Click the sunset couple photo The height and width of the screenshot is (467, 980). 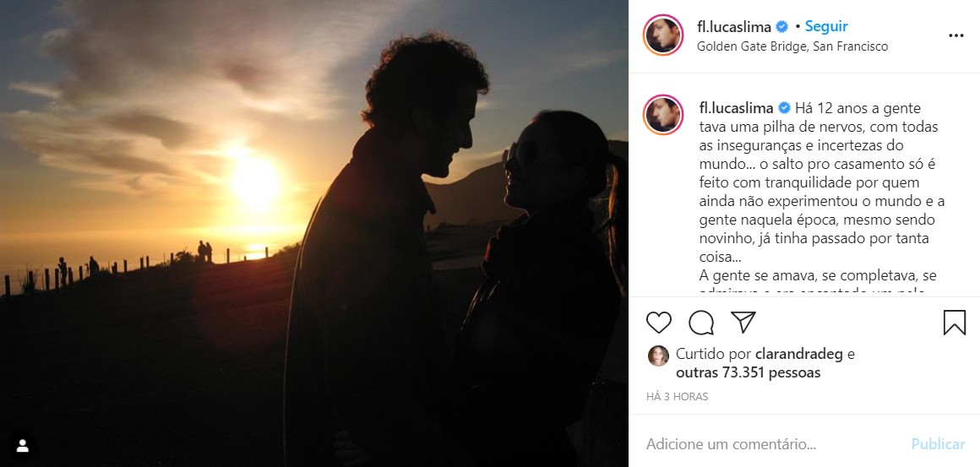click(313, 233)
